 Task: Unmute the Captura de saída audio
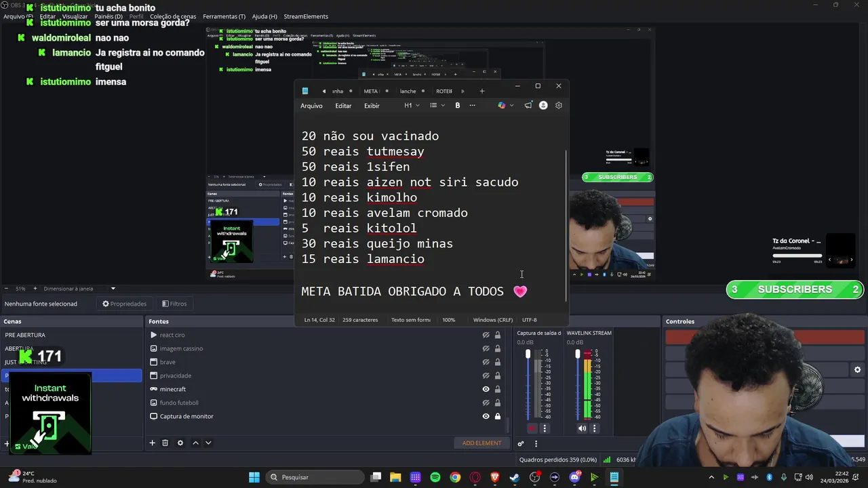(x=532, y=428)
